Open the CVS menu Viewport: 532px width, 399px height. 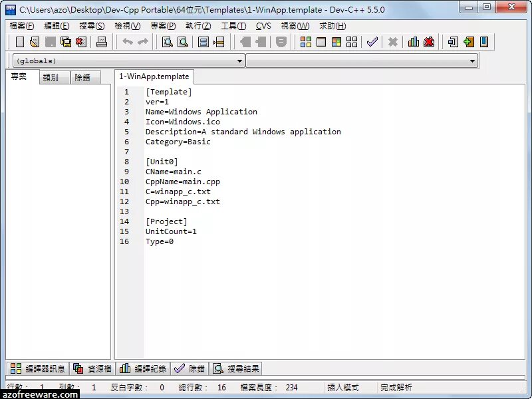coord(263,26)
